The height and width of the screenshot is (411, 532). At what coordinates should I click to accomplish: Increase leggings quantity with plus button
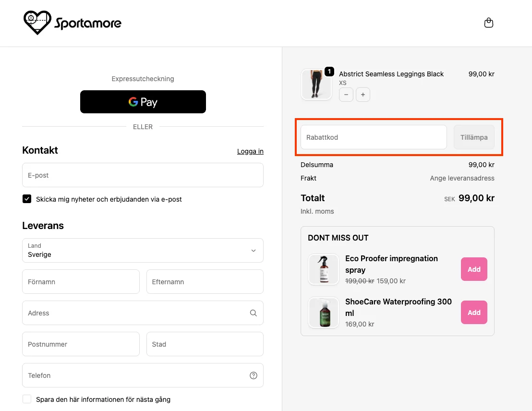click(363, 95)
